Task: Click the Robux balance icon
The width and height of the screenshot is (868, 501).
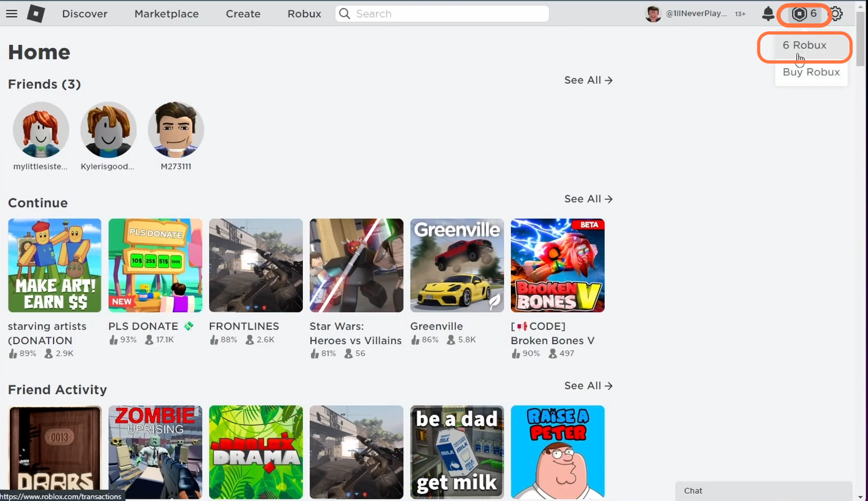Action: click(799, 14)
